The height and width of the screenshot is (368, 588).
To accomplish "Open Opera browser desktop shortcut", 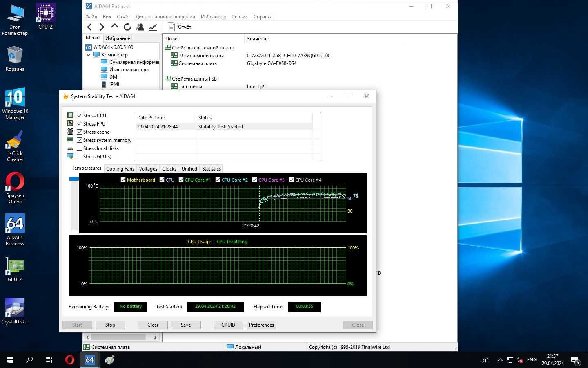I will pyautogui.click(x=15, y=188).
